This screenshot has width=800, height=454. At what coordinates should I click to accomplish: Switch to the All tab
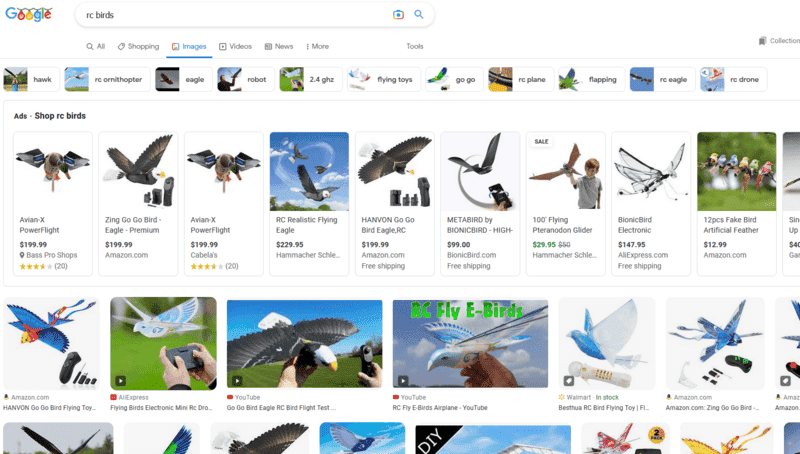point(95,46)
